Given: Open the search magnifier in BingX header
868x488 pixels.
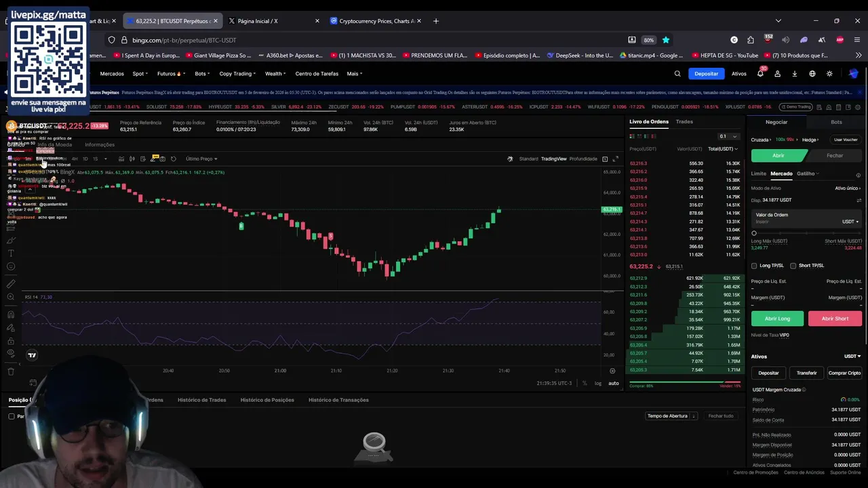Looking at the screenshot, I should pyautogui.click(x=677, y=74).
